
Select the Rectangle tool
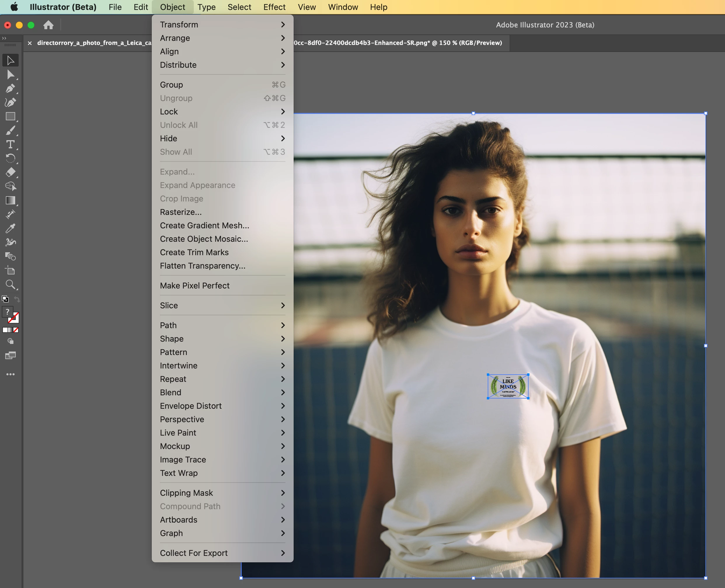[10, 116]
